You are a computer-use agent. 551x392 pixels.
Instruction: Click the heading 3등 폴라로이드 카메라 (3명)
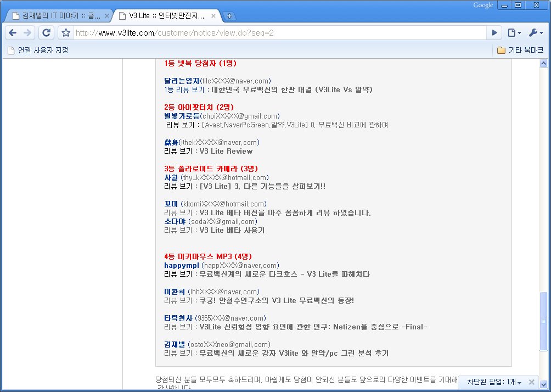tap(211, 169)
